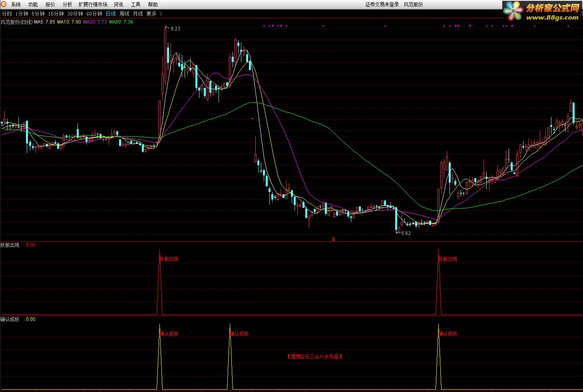
Task: Switch to 15分钟 period tab
Action: 56,14
